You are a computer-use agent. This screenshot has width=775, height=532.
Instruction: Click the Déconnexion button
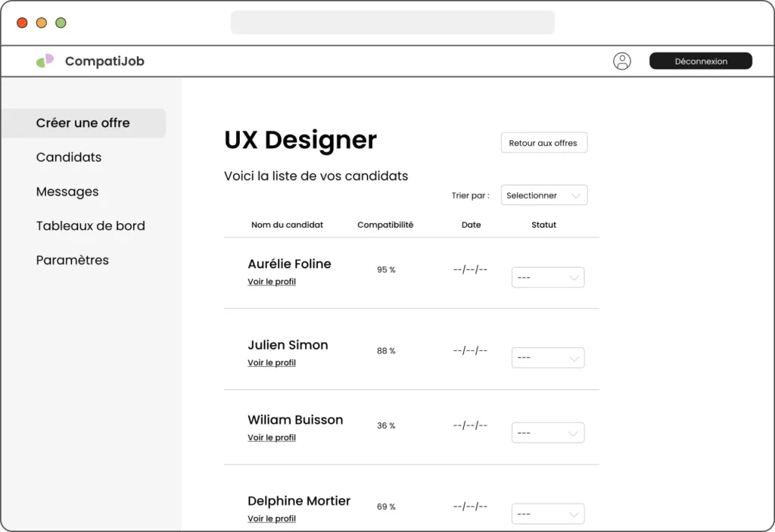coord(700,61)
